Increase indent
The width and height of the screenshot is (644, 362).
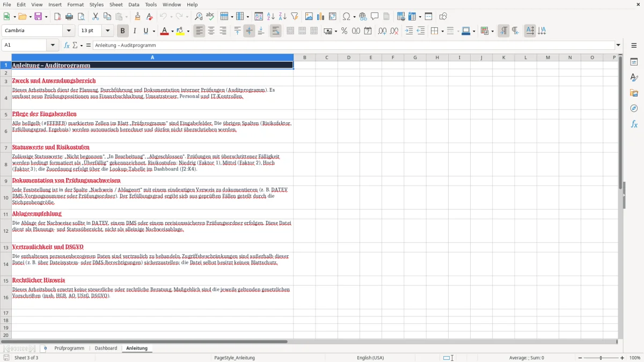[x=409, y=31]
